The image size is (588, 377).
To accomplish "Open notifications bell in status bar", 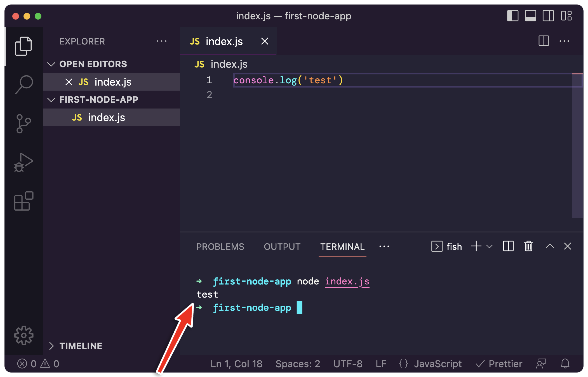I will (565, 364).
